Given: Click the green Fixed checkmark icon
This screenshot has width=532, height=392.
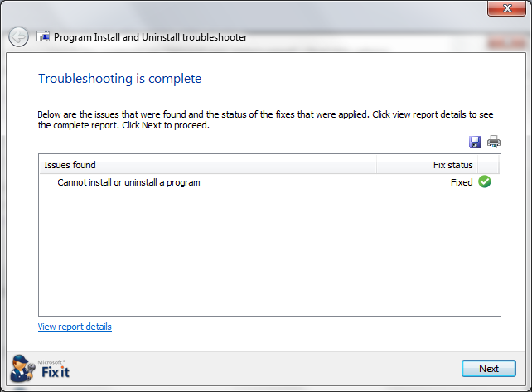Looking at the screenshot, I should [x=485, y=181].
